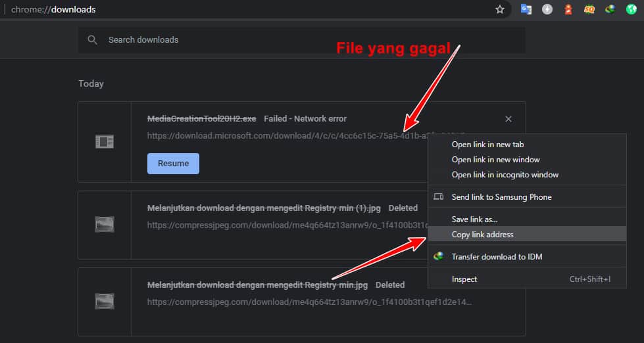Open the red figure extension icon
The height and width of the screenshot is (343, 644).
pos(568,9)
